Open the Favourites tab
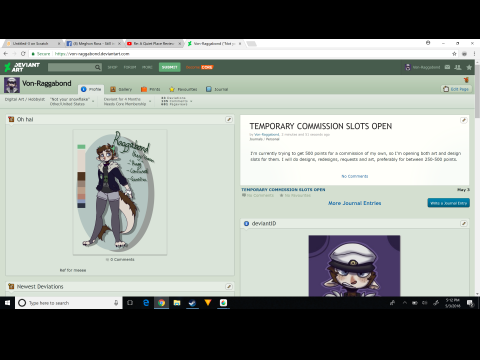480x360 pixels. pos(183,89)
